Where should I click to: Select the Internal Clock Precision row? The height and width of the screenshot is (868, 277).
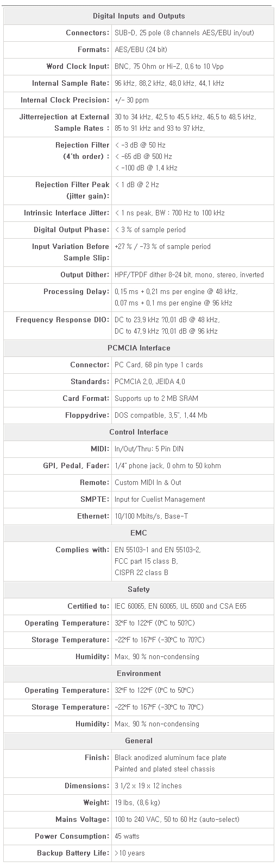(x=138, y=100)
